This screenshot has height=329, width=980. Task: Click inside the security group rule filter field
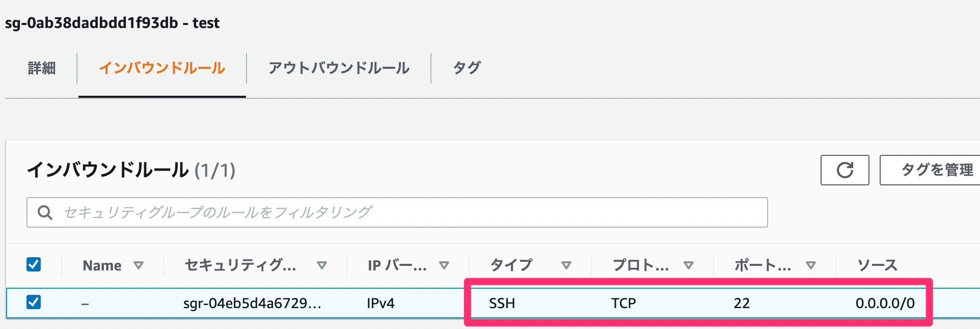(x=357, y=212)
